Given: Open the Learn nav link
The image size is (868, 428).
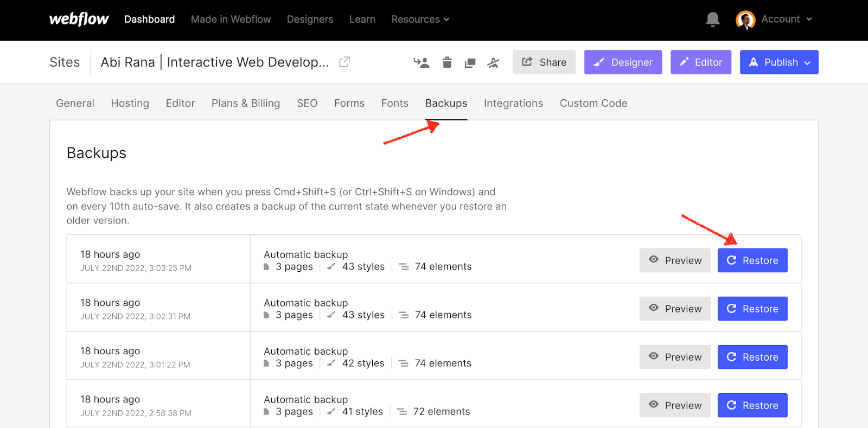Looking at the screenshot, I should [x=362, y=19].
